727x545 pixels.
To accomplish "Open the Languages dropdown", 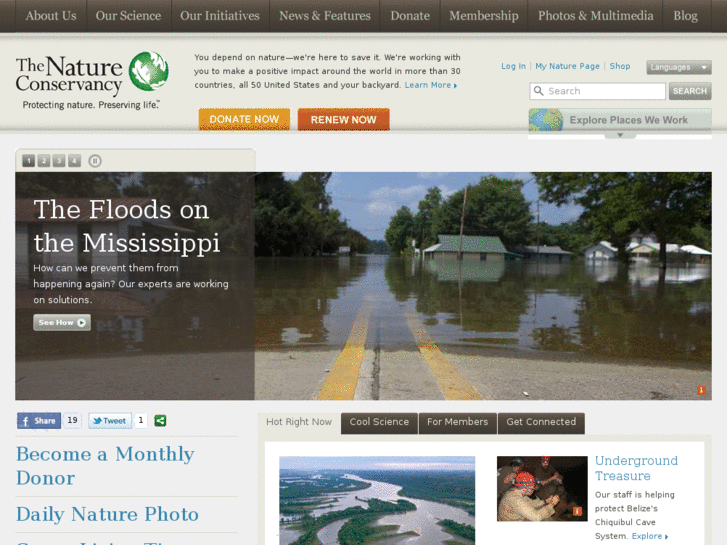I will (x=679, y=67).
